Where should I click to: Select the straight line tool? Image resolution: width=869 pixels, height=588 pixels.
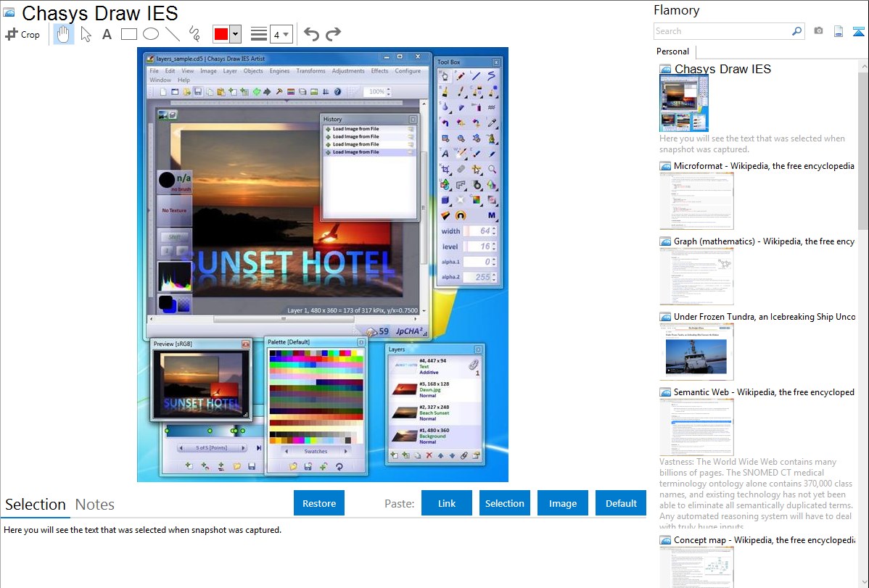tap(172, 34)
